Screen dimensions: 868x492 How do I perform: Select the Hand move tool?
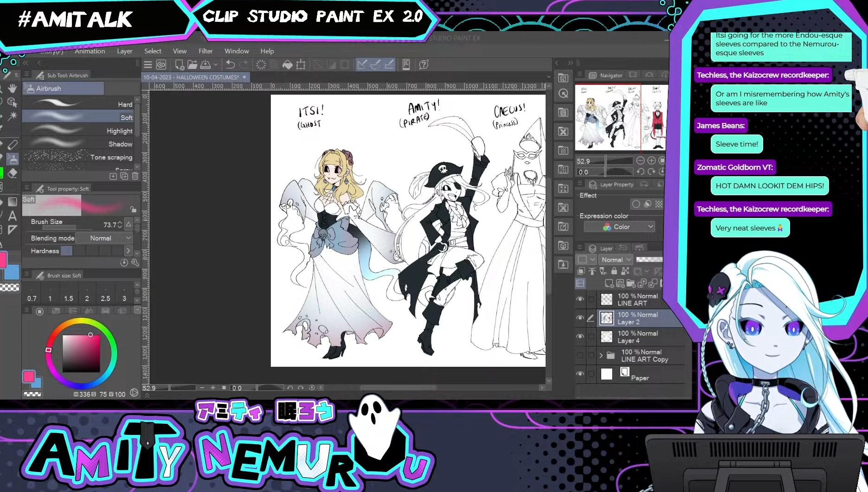coord(12,88)
